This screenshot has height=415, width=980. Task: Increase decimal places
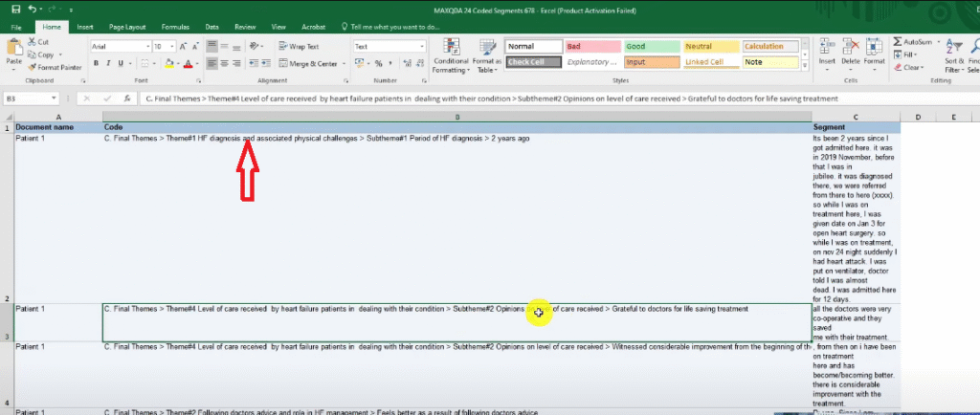[407, 63]
